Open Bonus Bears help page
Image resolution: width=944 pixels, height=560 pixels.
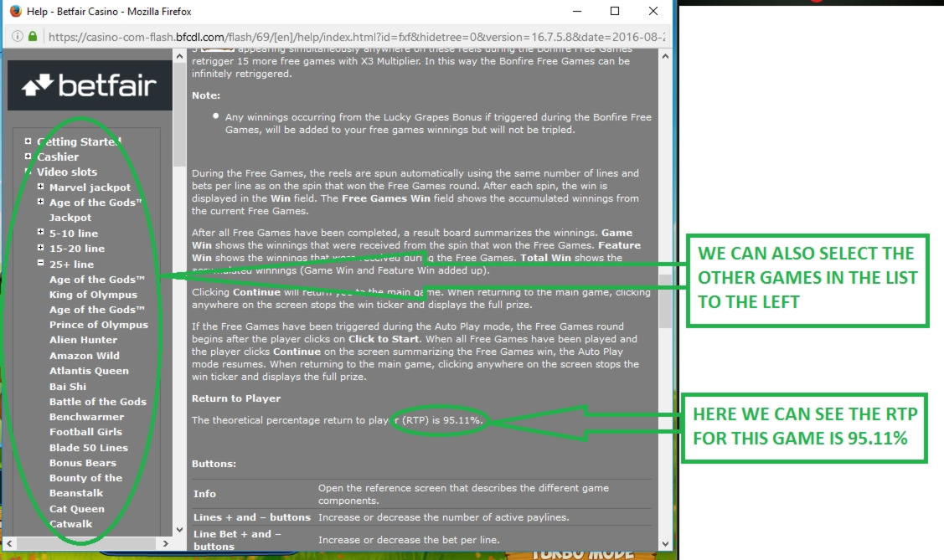click(83, 463)
